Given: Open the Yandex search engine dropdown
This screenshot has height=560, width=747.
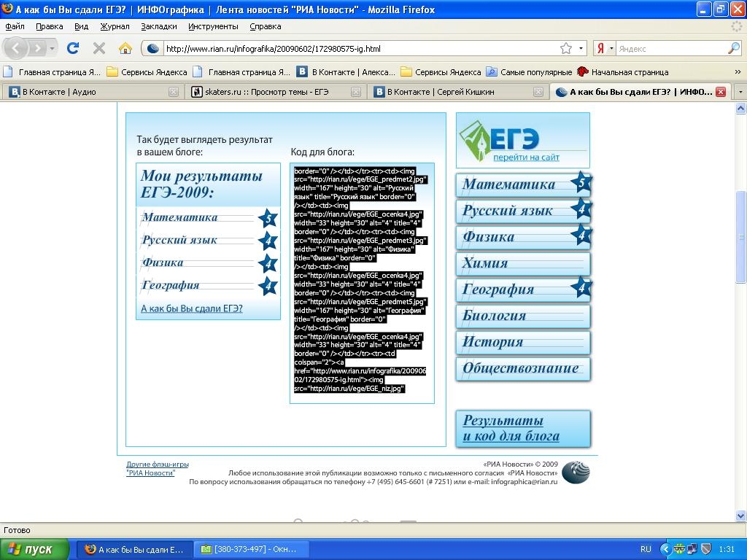Looking at the screenshot, I should coord(604,49).
